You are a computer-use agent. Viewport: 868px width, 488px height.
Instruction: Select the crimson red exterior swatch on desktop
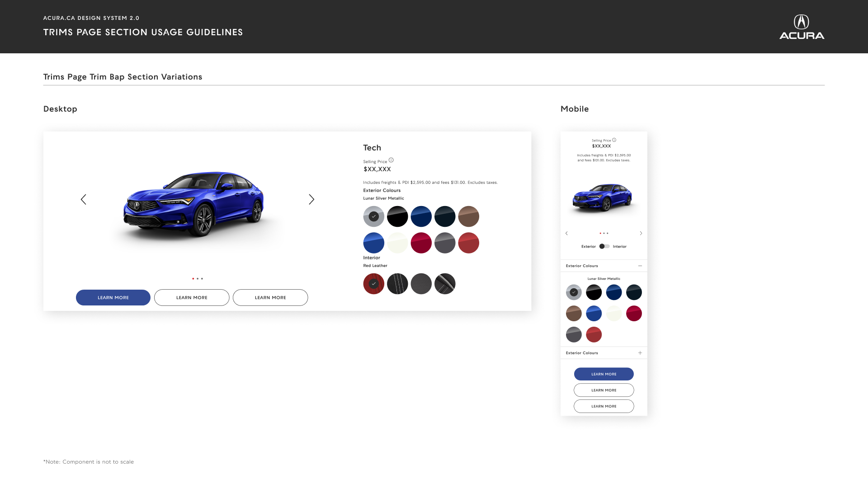click(421, 243)
